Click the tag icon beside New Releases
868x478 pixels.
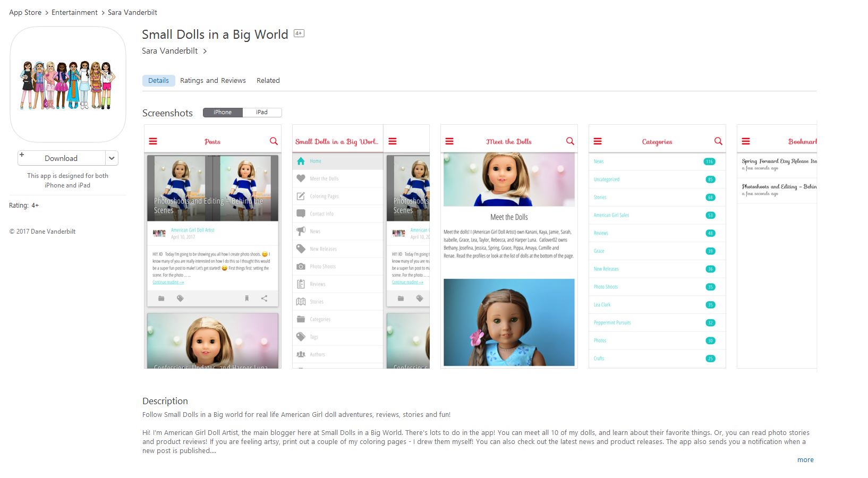coord(301,249)
